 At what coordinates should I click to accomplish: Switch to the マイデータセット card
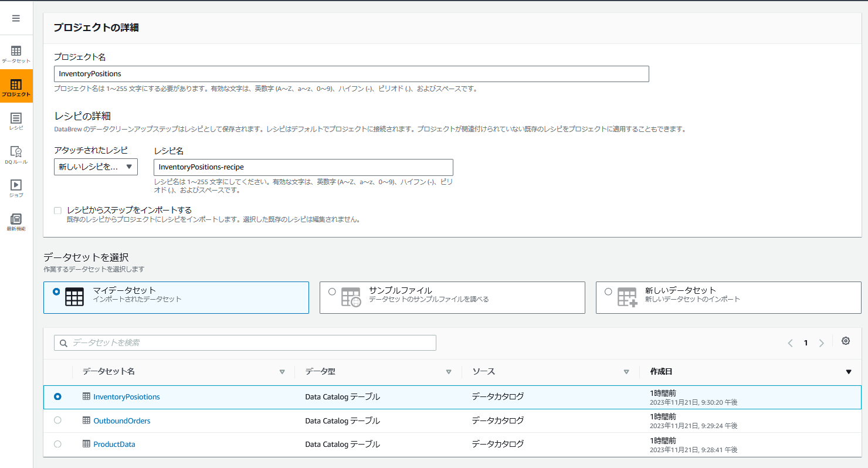coord(176,297)
